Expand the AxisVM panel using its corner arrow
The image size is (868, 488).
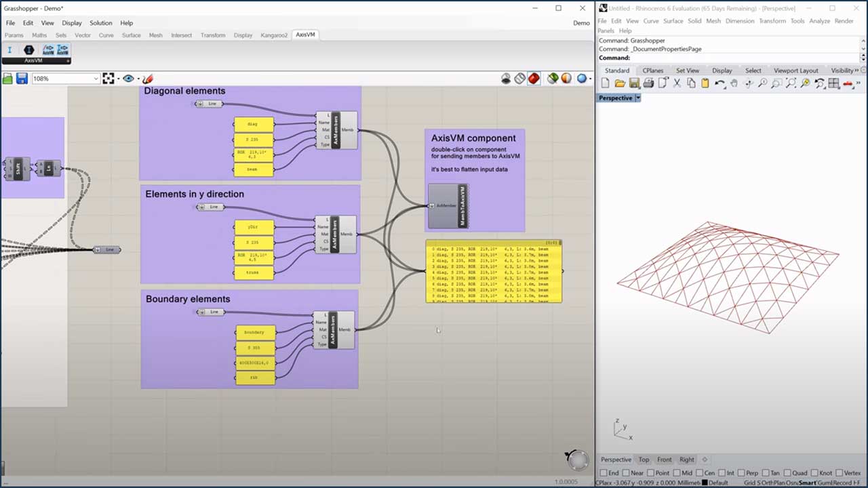point(68,60)
